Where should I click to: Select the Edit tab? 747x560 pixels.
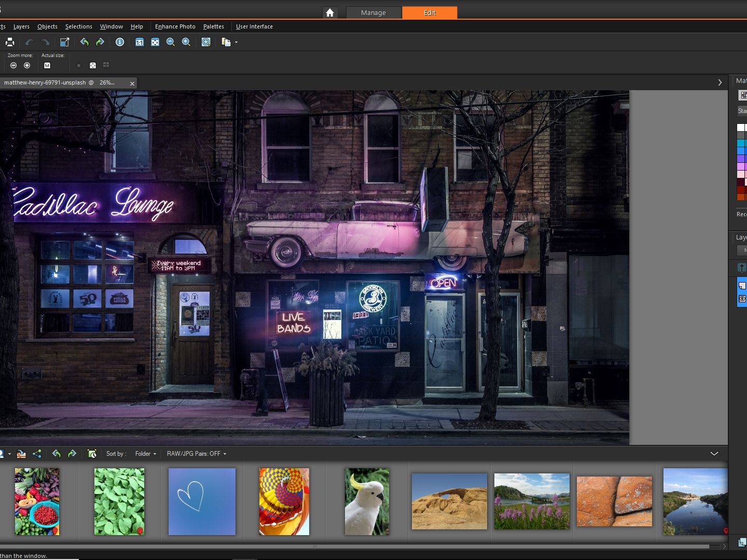coord(430,12)
